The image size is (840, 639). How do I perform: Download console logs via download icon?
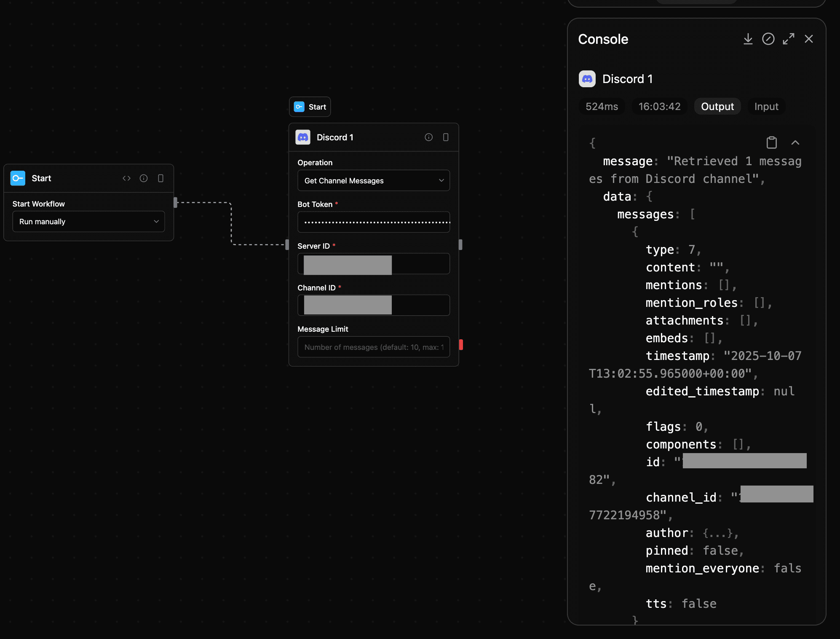(x=748, y=39)
